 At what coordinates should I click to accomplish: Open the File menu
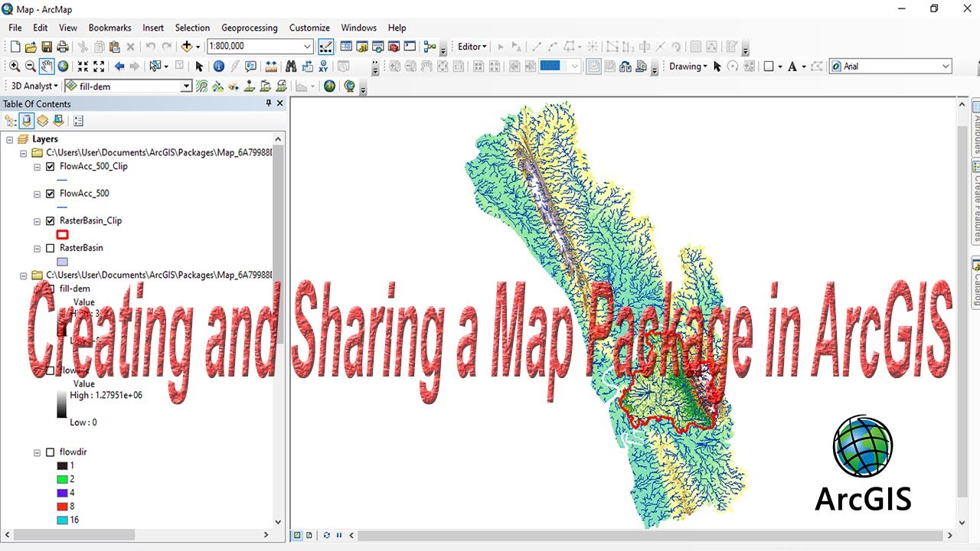click(x=15, y=28)
